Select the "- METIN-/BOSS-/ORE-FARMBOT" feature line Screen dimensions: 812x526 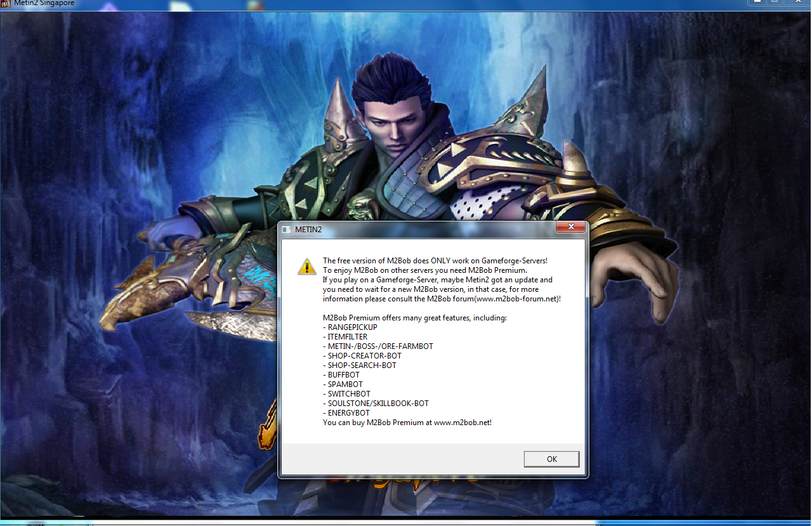[x=378, y=346]
